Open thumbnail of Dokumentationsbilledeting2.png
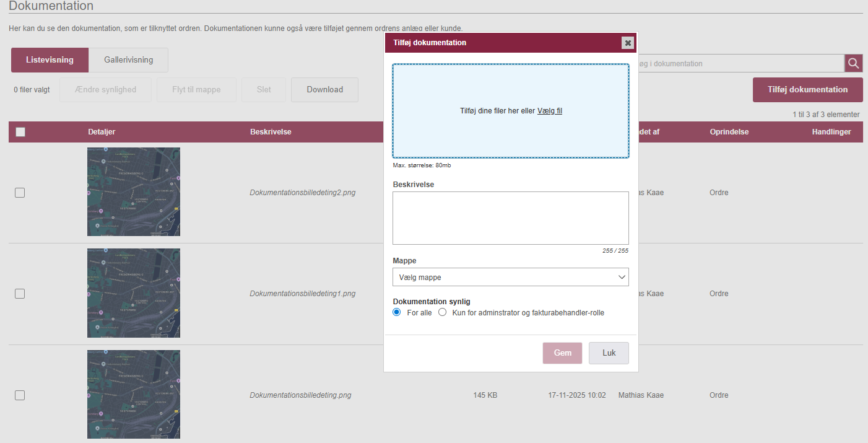868x443 pixels. 133,191
